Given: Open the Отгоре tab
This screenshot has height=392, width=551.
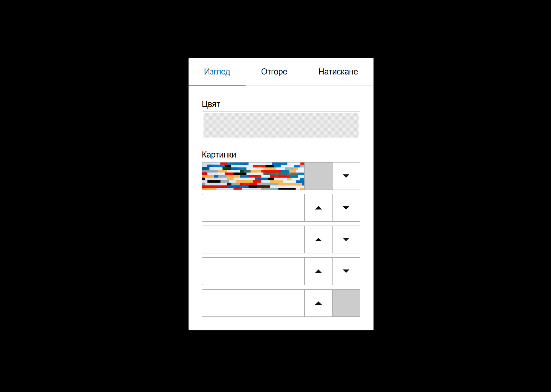Looking at the screenshot, I should [x=274, y=72].
